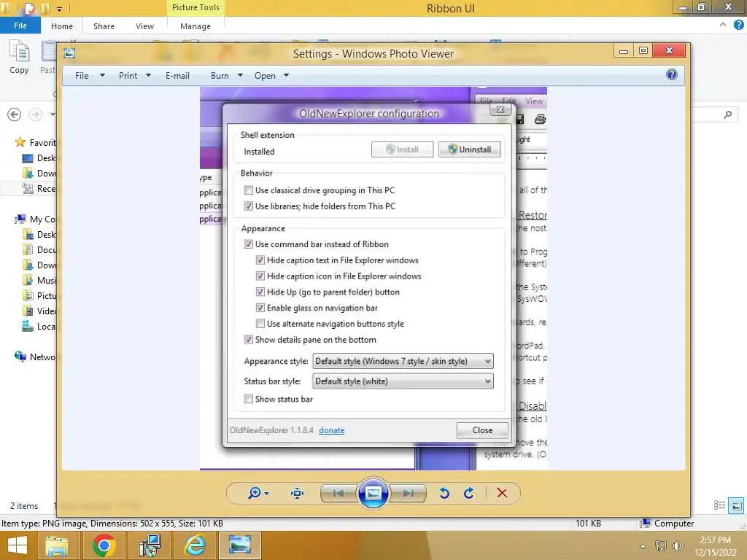
Task: Toggle Use command bar instead of Ribbon
Action: click(248, 244)
